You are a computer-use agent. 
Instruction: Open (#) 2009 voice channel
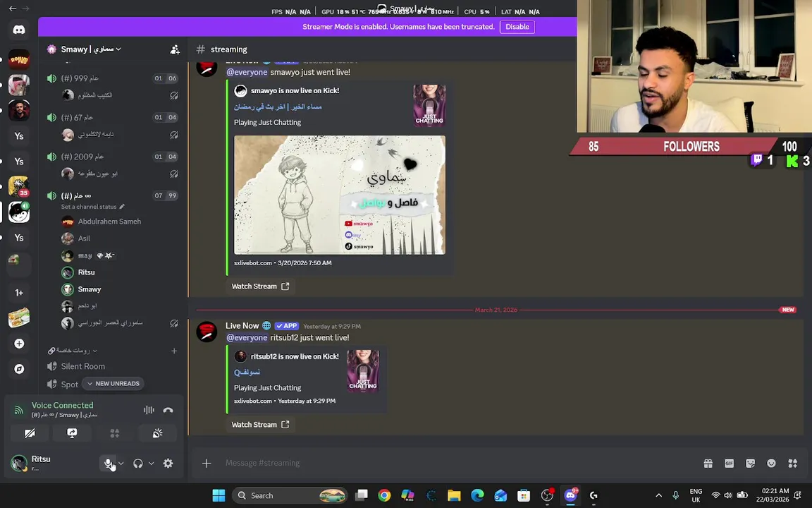point(82,157)
